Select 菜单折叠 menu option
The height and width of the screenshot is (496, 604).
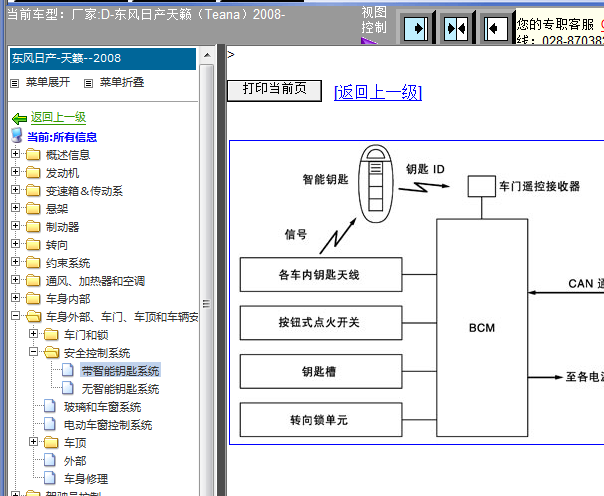(122, 82)
